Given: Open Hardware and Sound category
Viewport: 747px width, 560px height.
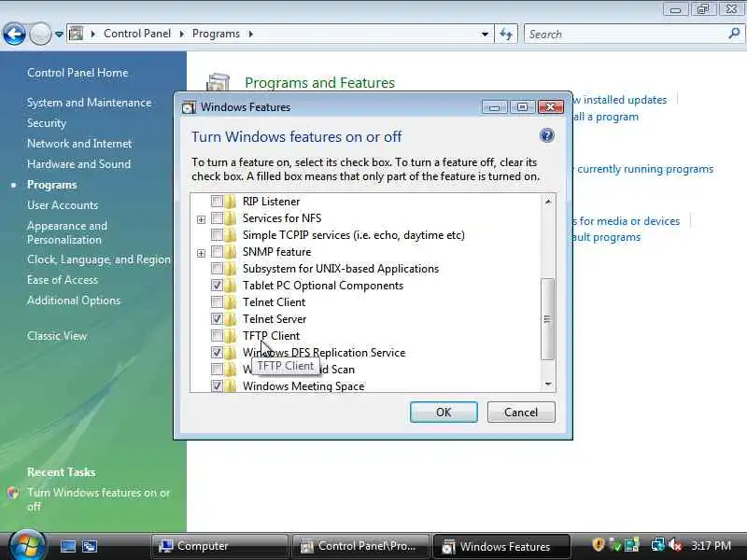Looking at the screenshot, I should [78, 164].
